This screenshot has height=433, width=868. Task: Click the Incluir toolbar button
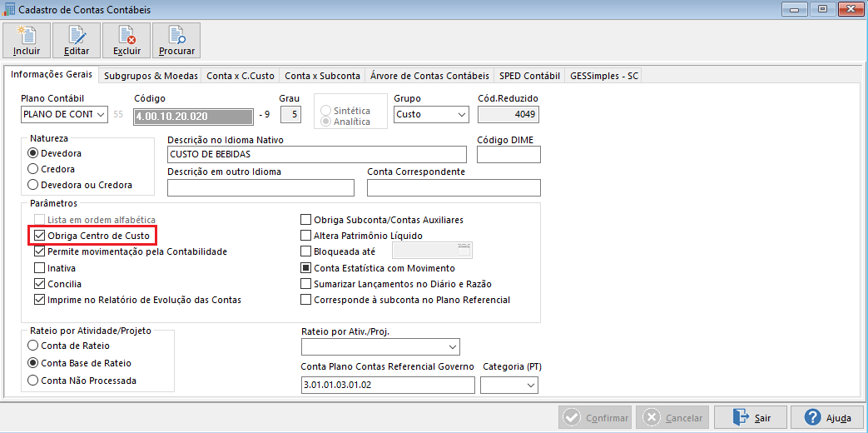tap(26, 41)
